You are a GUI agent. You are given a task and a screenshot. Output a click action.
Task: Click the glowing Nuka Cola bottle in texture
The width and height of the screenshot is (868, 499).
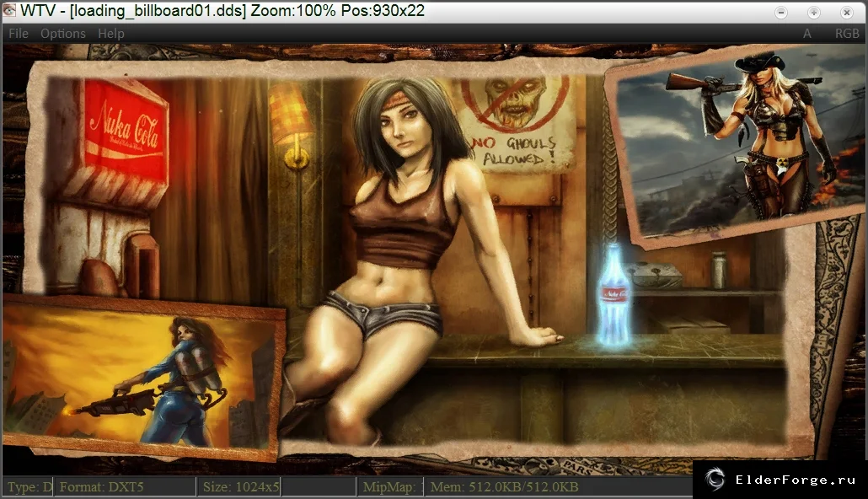pos(613,297)
